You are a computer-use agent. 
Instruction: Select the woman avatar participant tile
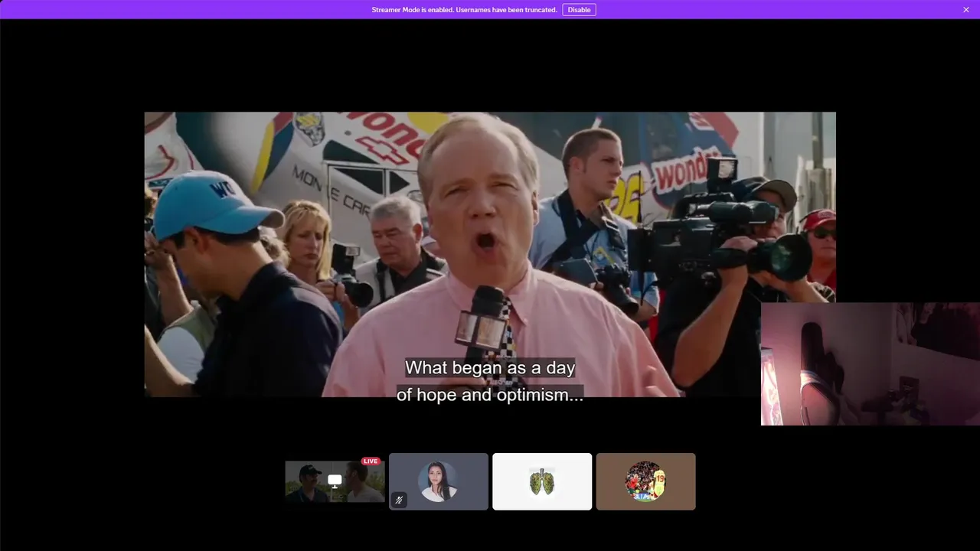click(439, 481)
